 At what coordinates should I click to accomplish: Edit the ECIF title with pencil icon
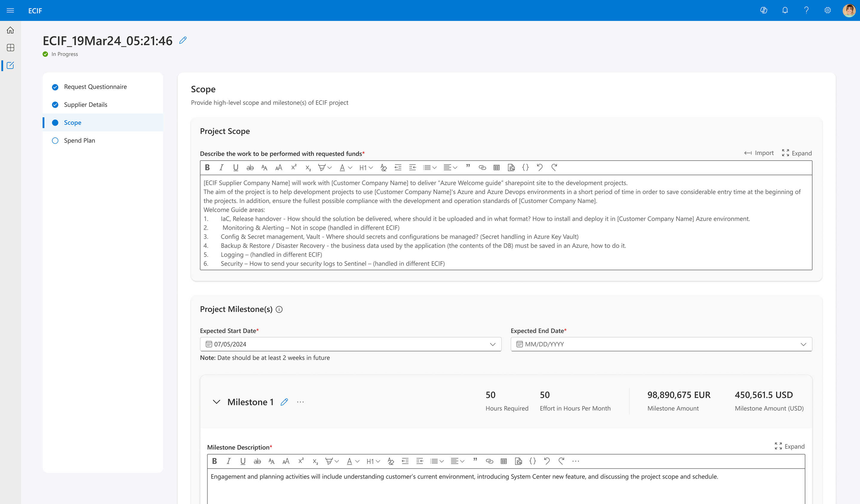[x=183, y=40]
